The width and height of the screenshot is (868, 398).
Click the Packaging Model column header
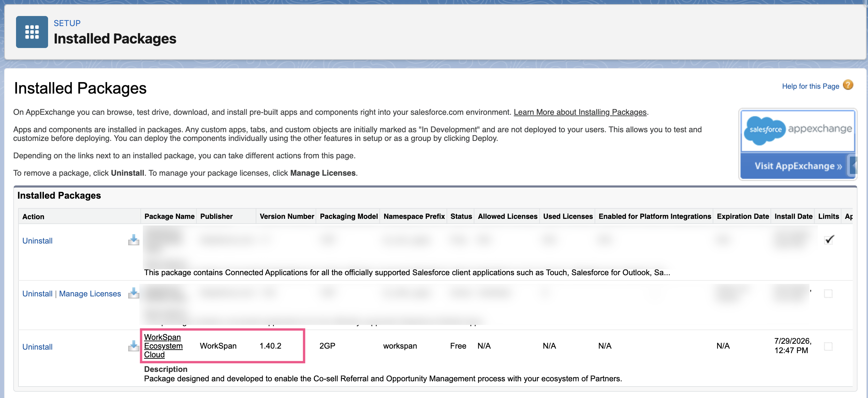point(349,216)
